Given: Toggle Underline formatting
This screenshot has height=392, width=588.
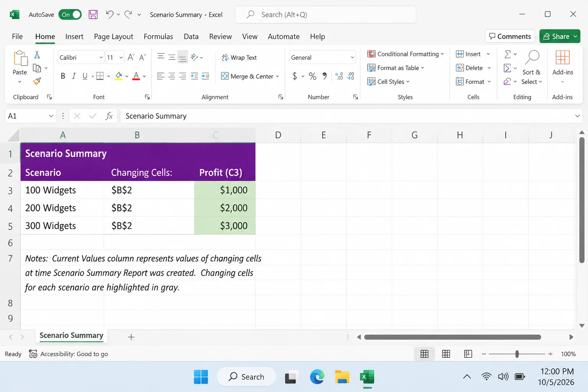Looking at the screenshot, I should [x=85, y=76].
